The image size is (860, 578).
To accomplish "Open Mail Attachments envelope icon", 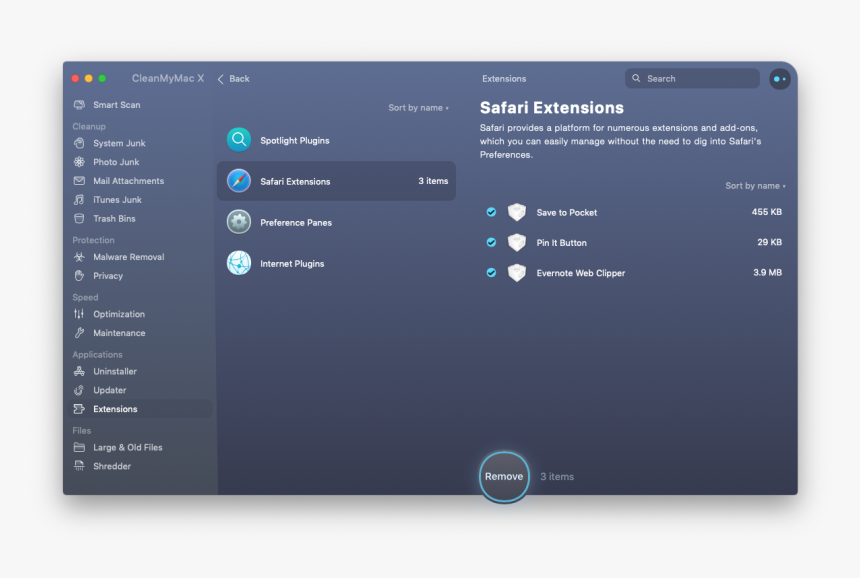I will pyautogui.click(x=80, y=180).
